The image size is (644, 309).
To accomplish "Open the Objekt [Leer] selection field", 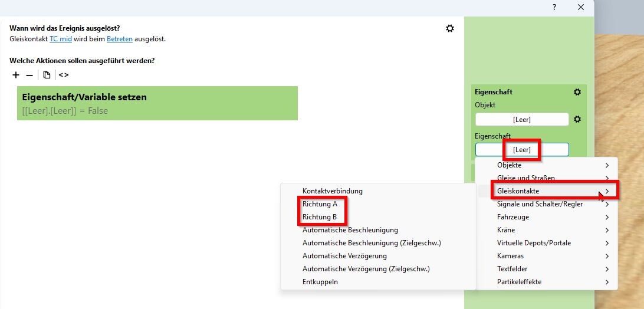I will [522, 120].
